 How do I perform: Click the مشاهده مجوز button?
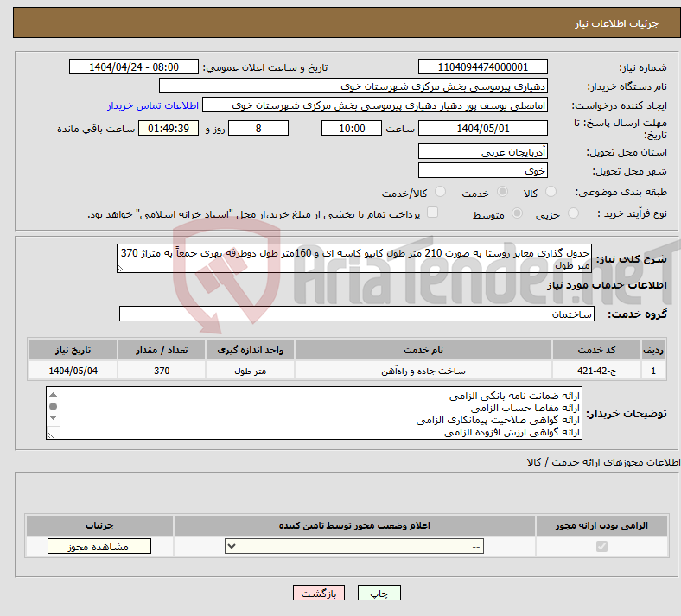pyautogui.click(x=99, y=546)
